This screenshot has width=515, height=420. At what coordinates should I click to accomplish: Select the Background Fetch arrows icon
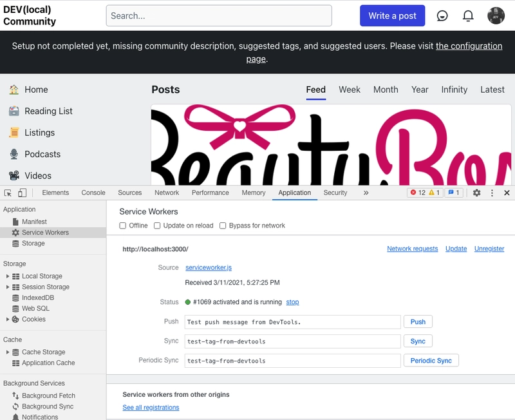pos(15,396)
